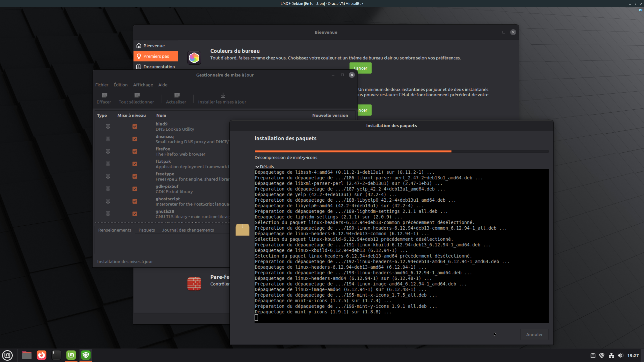Viewport: 644px width, 362px height.
Task: Open the file manager from the taskbar
Action: click(27, 355)
